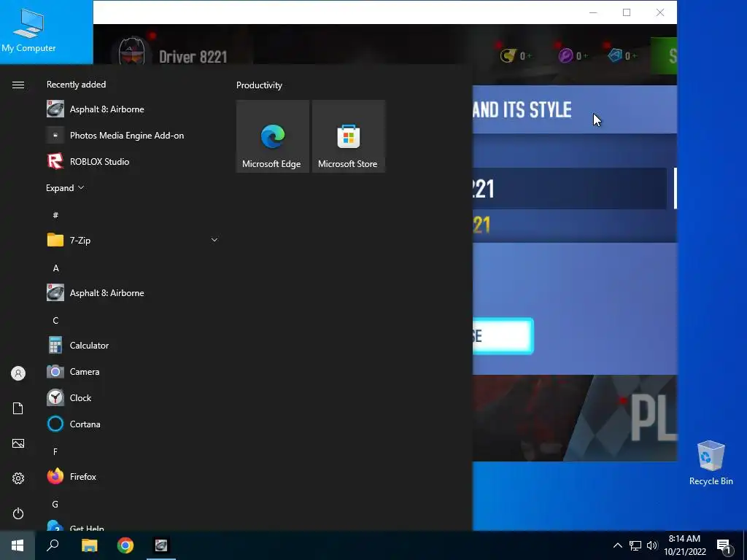
Task: Launch the Calculator app
Action: [x=133, y=345]
